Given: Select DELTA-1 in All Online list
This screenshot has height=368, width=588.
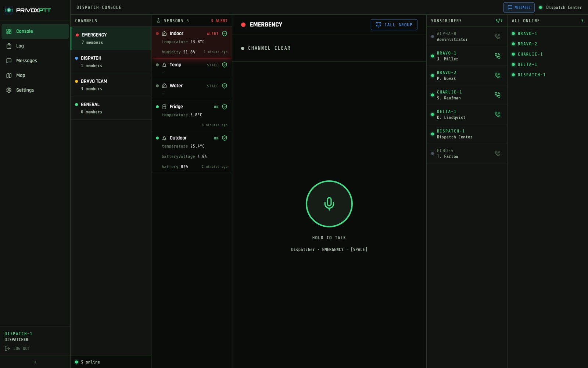Looking at the screenshot, I should [x=527, y=64].
